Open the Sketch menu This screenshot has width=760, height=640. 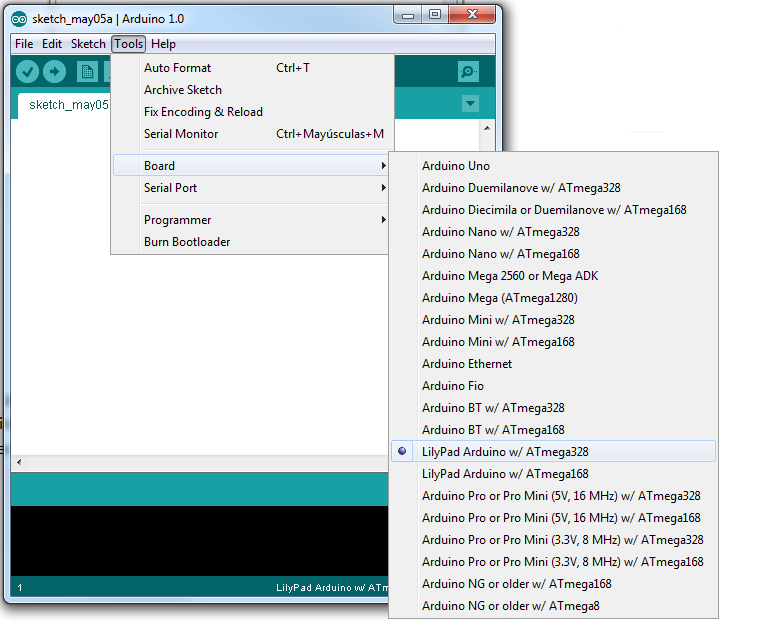tap(88, 44)
